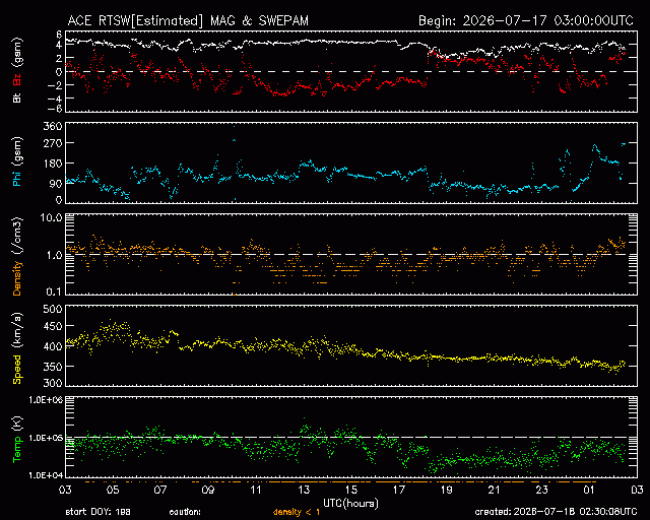Click the '360' tick on Phi axis
The width and height of the screenshot is (650, 520).
(53, 126)
